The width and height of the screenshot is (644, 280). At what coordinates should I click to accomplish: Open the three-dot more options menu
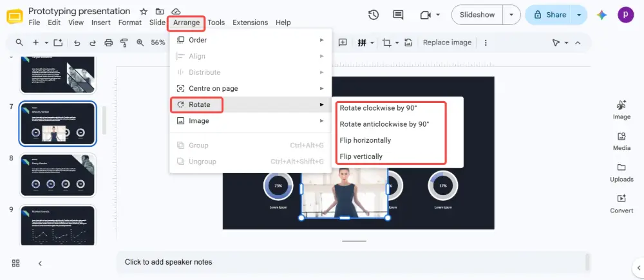[x=486, y=42]
